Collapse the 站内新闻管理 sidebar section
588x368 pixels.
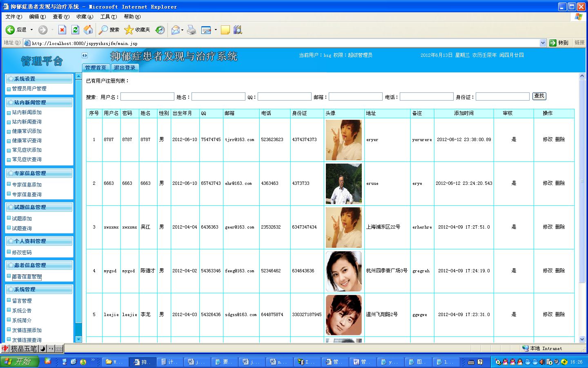click(39, 102)
